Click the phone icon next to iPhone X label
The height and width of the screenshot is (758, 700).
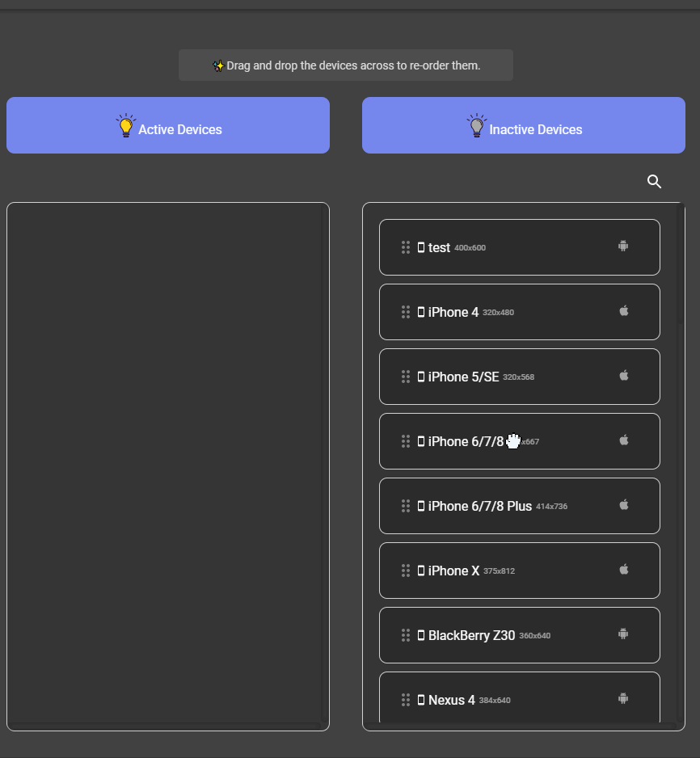[421, 570]
